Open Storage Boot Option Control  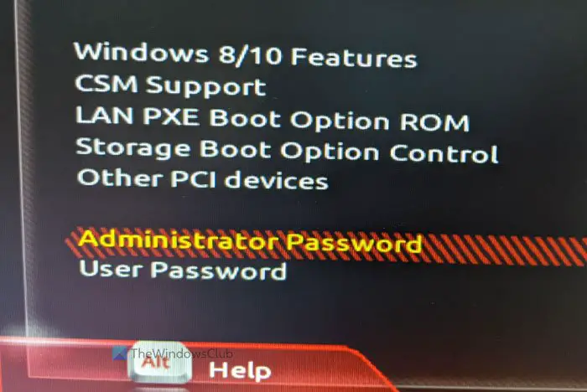[x=287, y=151]
